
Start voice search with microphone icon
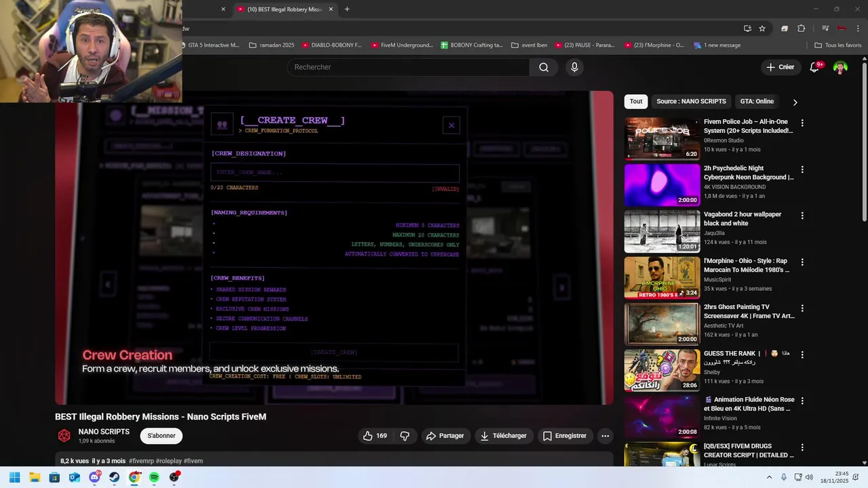point(574,67)
